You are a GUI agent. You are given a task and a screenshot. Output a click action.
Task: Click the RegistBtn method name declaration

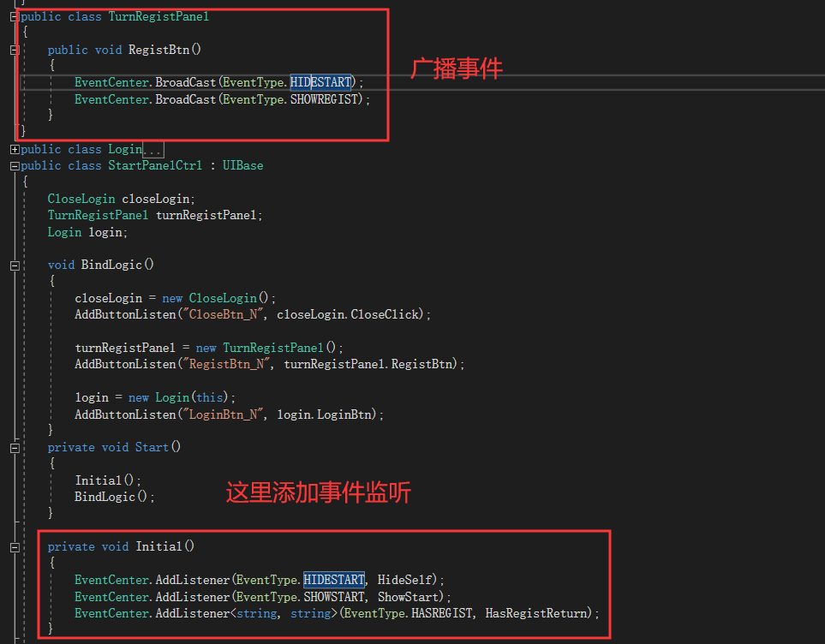(x=158, y=50)
